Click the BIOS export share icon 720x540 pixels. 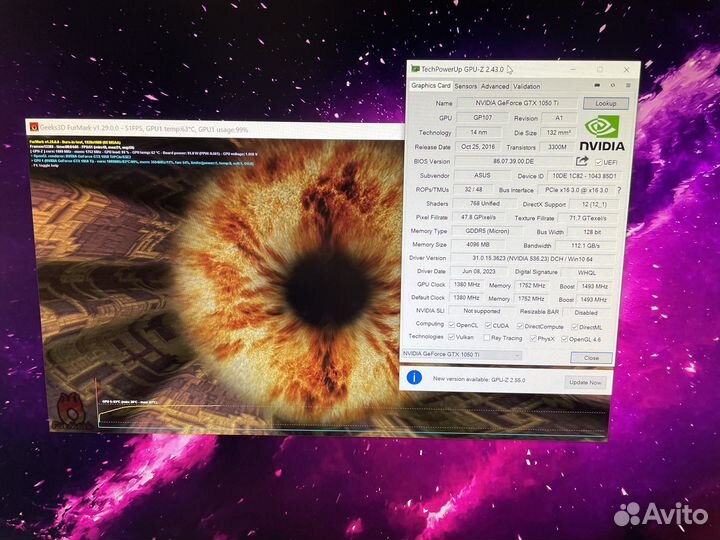tap(582, 161)
